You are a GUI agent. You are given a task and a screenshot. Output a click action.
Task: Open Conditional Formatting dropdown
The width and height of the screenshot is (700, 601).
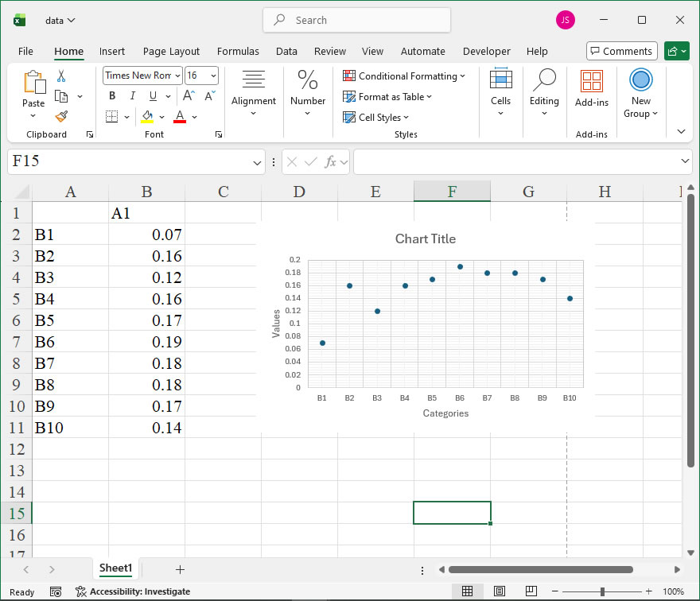(x=404, y=76)
